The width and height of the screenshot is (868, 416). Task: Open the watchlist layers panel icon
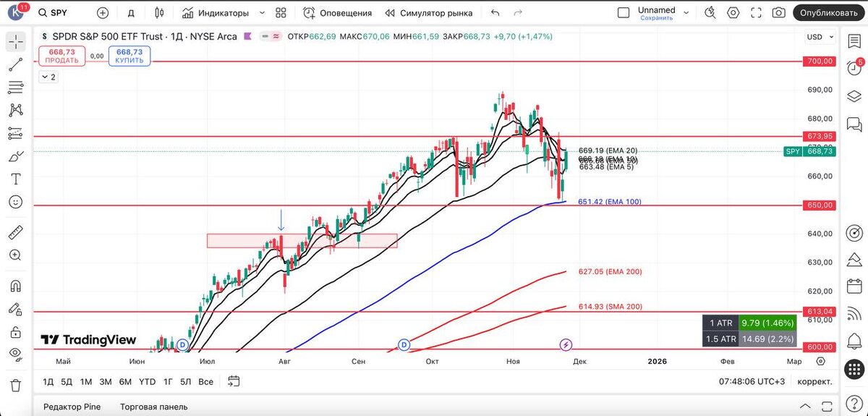click(854, 96)
